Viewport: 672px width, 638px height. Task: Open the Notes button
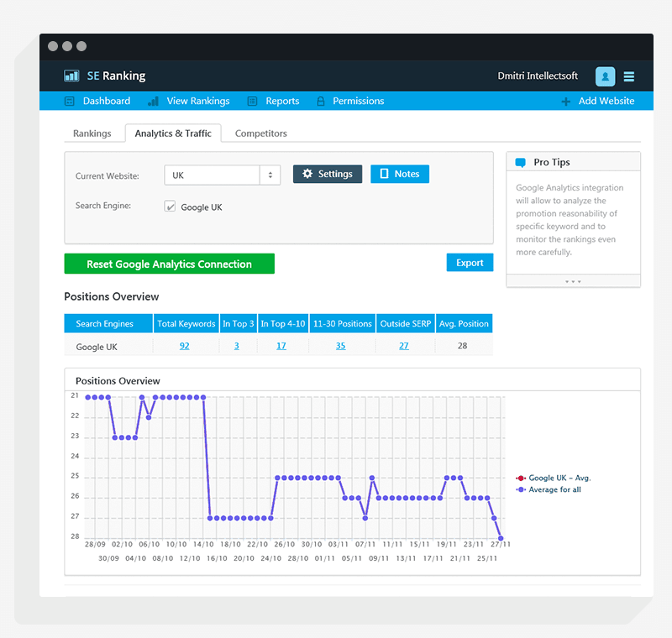pyautogui.click(x=400, y=174)
